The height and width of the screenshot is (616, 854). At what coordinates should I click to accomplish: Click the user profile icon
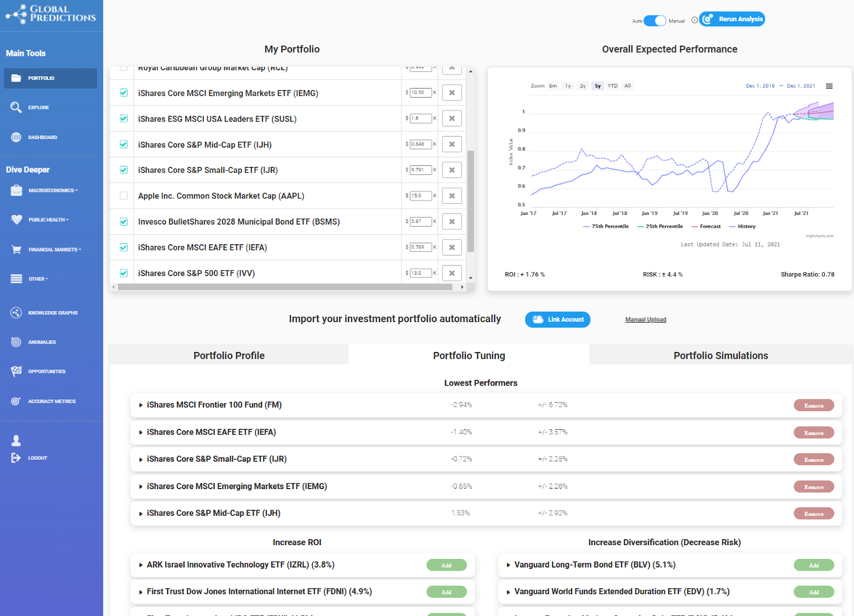click(x=16, y=441)
